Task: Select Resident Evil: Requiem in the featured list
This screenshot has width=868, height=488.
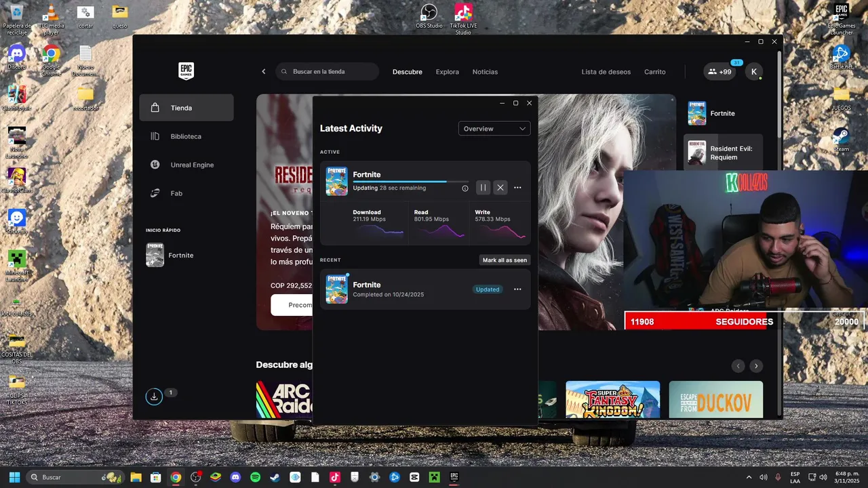Action: (x=724, y=152)
